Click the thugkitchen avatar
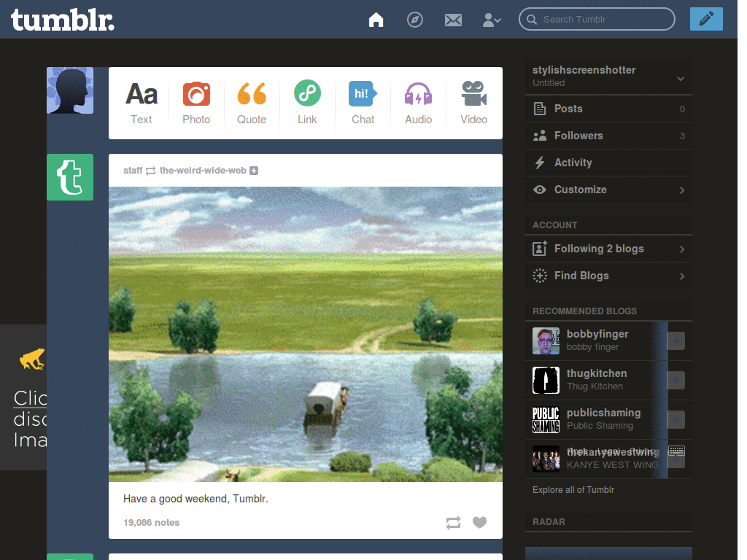Image resolution: width=747 pixels, height=560 pixels. (546, 380)
